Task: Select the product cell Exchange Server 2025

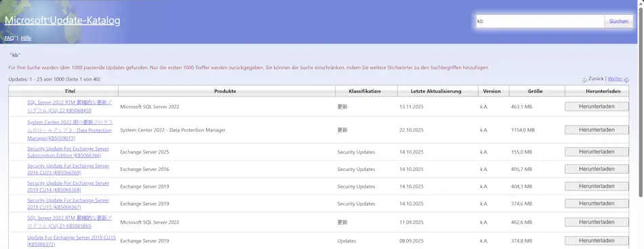Action: click(144, 152)
